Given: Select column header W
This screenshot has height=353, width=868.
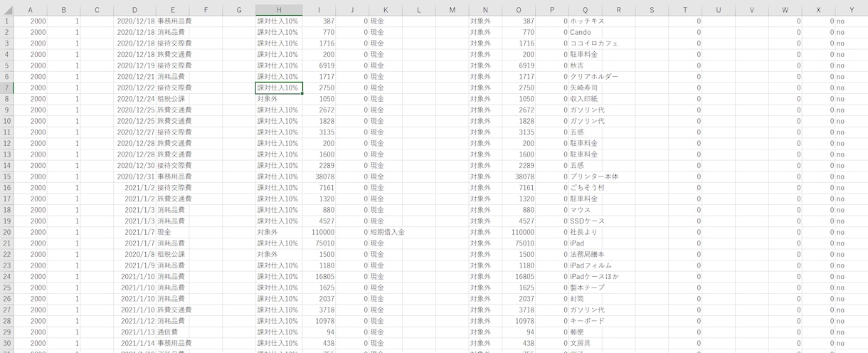Looking at the screenshot, I should 785,10.
